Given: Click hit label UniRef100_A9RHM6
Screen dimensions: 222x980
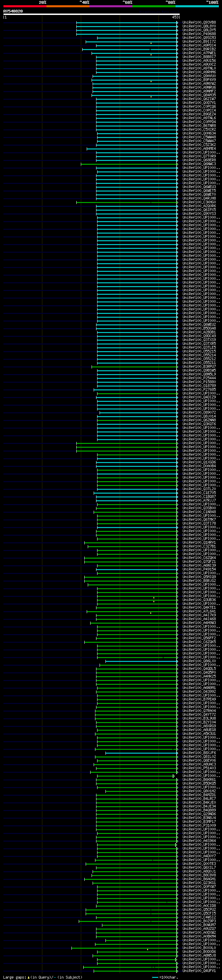Looking at the screenshot, I should coord(199,72).
